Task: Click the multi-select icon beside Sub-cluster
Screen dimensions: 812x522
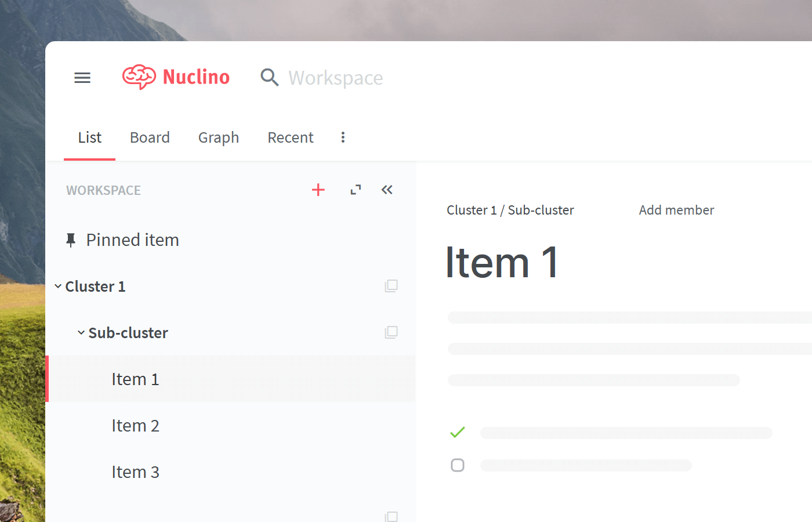Action: [x=391, y=332]
